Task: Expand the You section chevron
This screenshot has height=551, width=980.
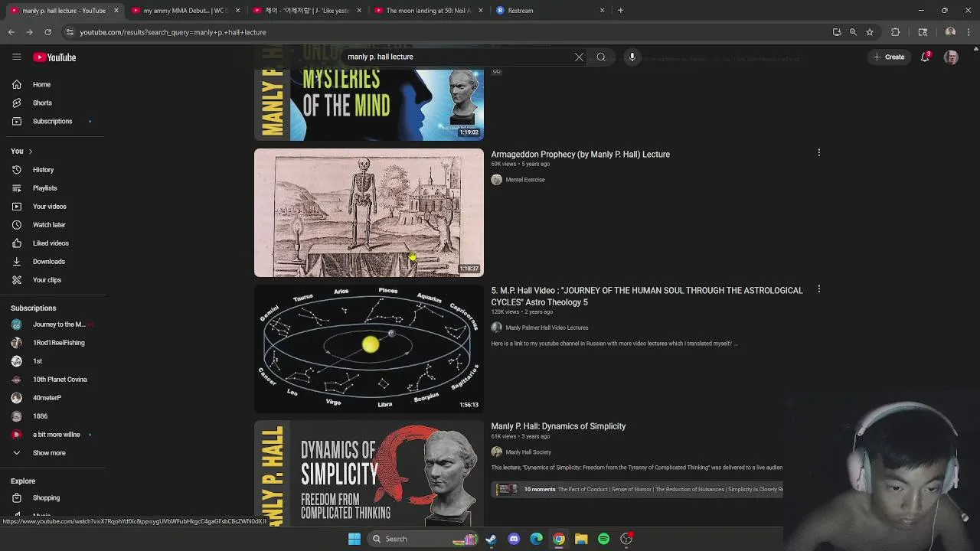Action: click(30, 152)
